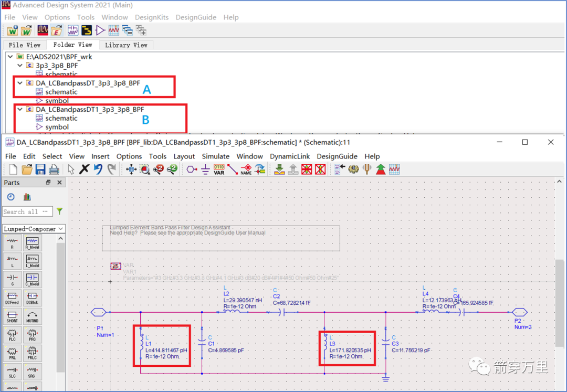Click the Wire/Pin NAME label icon
Image resolution: width=567 pixels, height=392 pixels.
[x=246, y=169]
